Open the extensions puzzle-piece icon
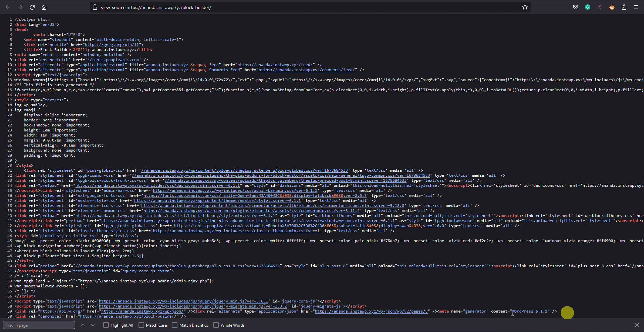644x332 pixels. (x=624, y=7)
